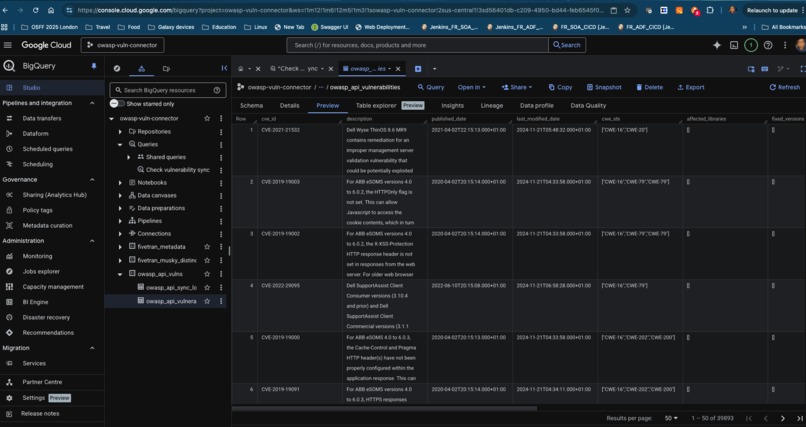This screenshot has height=427, width=806.
Task: Star the owasp_api_sync_lo table
Action: pyautogui.click(x=207, y=288)
